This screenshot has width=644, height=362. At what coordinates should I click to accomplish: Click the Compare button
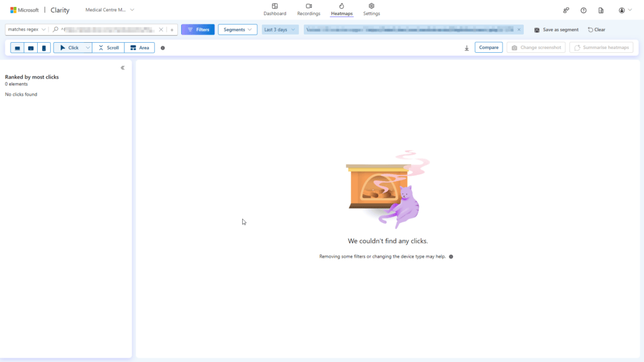[x=489, y=47]
